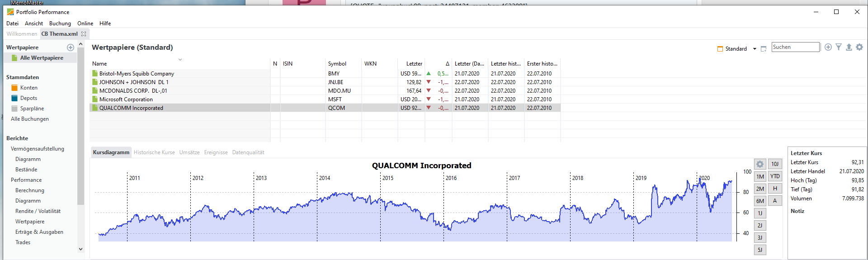The height and width of the screenshot is (260, 868).
Task: Open Trades in sidebar
Action: (23, 242)
